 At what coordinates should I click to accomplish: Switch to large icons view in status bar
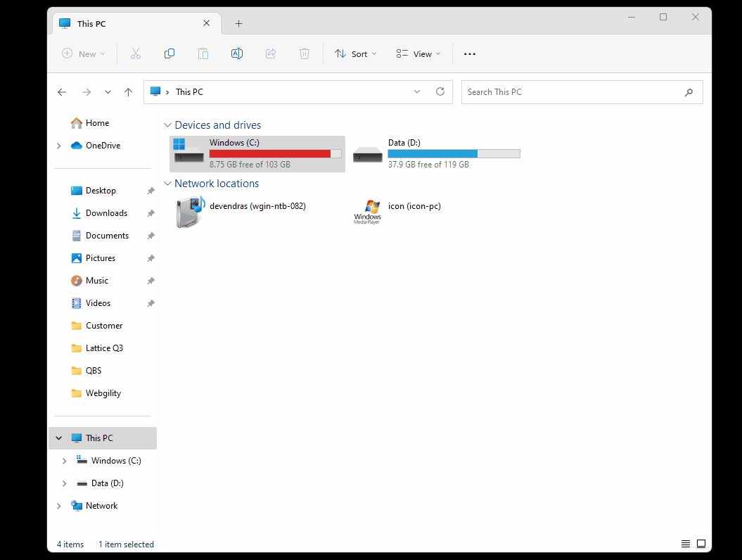(x=701, y=544)
